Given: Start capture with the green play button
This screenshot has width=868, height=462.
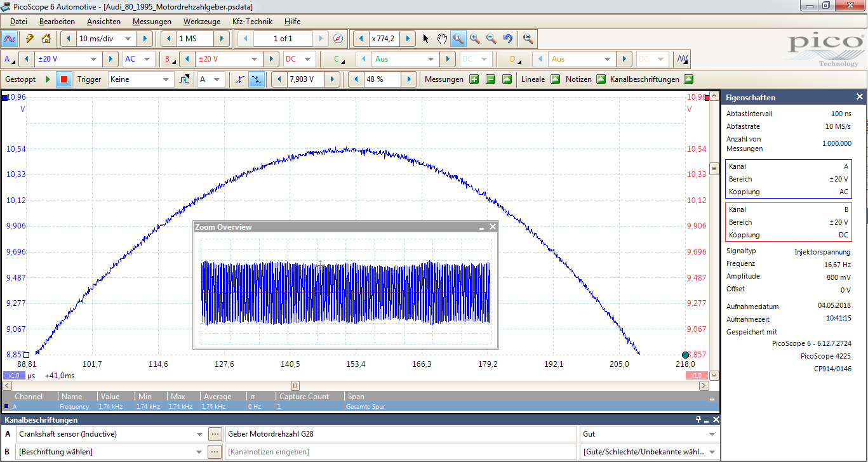Looking at the screenshot, I should (48, 79).
